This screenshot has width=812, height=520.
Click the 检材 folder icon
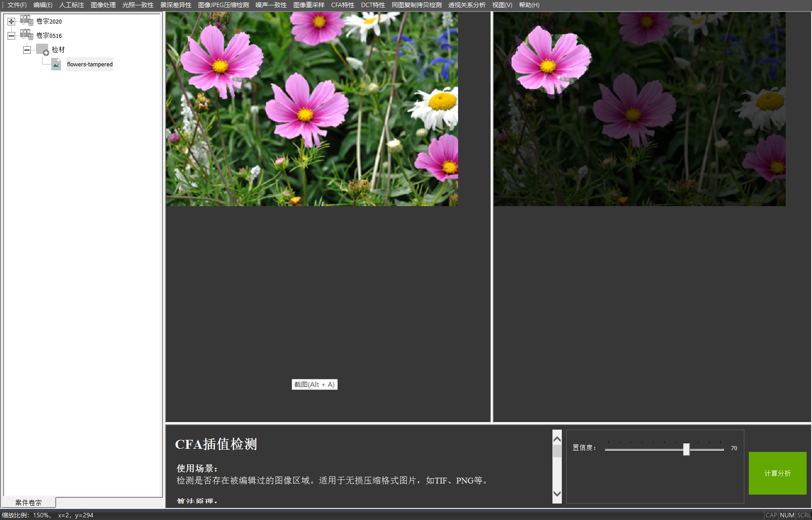[42, 49]
